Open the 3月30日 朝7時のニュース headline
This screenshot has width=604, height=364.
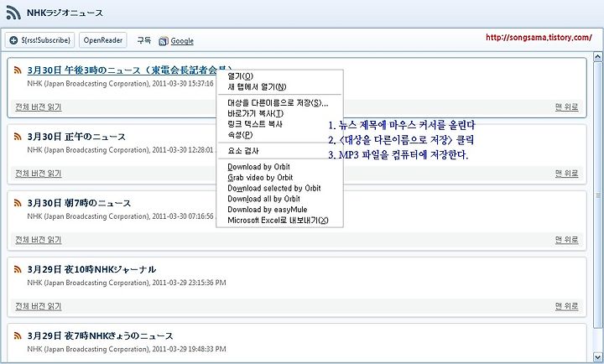pyautogui.click(x=79, y=203)
